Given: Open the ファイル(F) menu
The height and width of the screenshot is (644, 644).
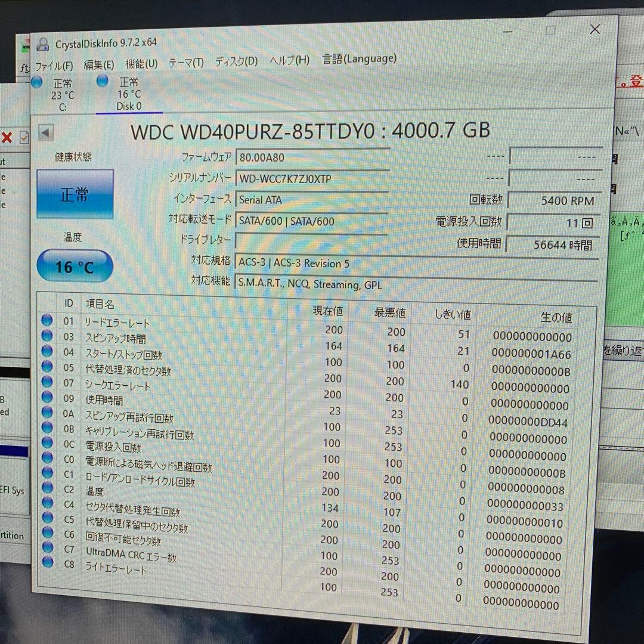Looking at the screenshot, I should pyautogui.click(x=54, y=66).
